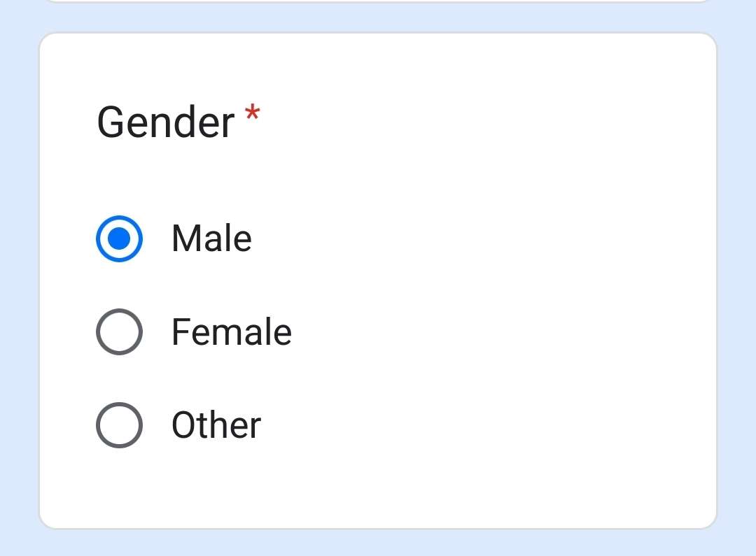Click the empty circle beside Other
756x556 pixels.
click(119, 425)
